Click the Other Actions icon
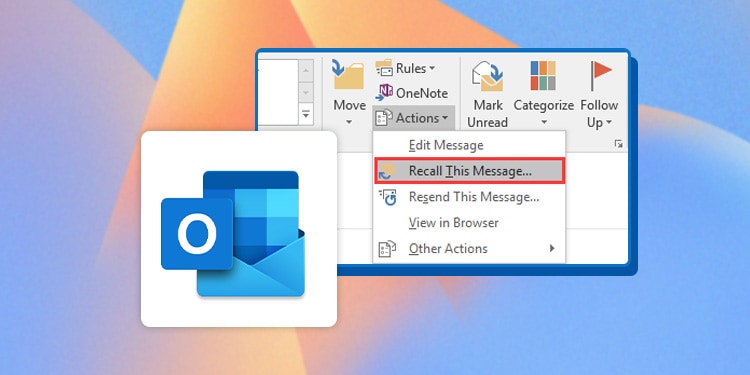750x375 pixels. 387,249
